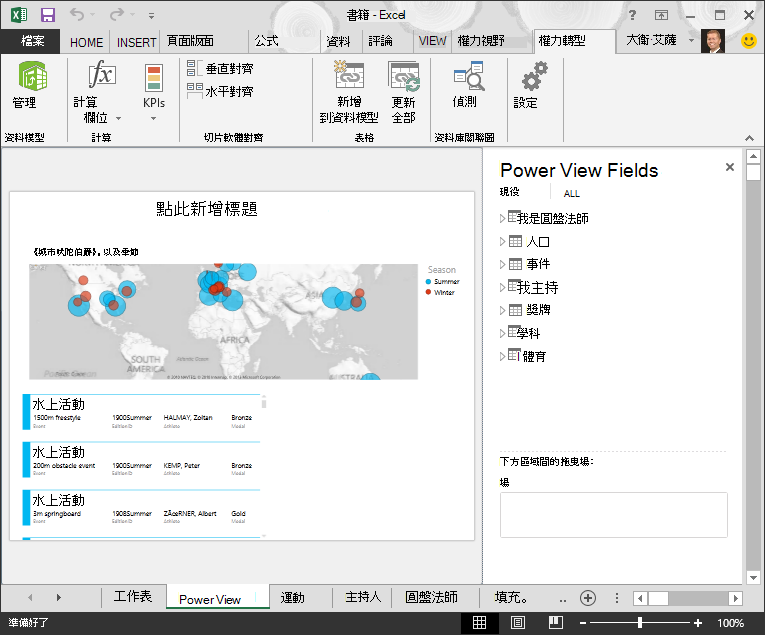765x635 pixels.
Task: Click Align Horizontally (水平對齊)
Action: click(x=221, y=91)
